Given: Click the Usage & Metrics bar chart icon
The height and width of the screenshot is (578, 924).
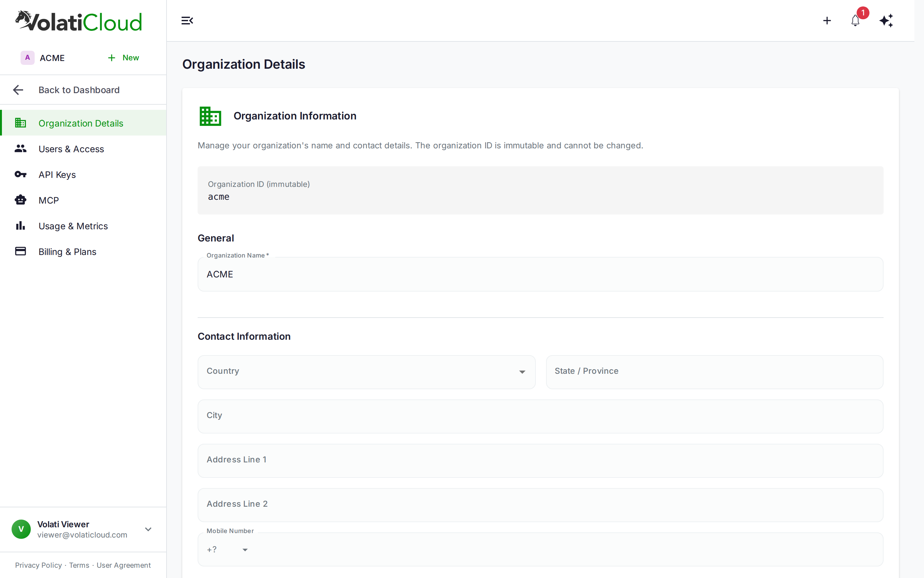Looking at the screenshot, I should click(21, 225).
